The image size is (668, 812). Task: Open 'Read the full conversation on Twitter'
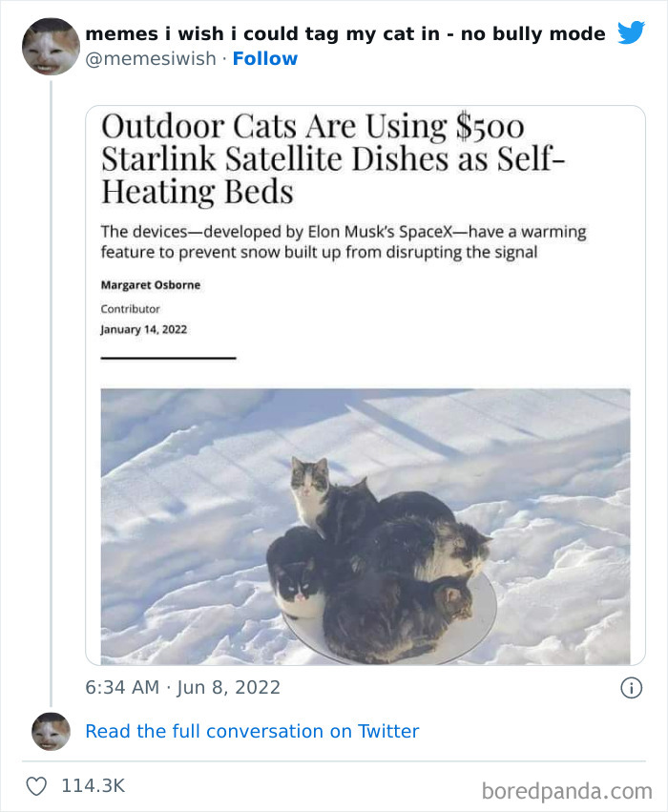pos(252,731)
